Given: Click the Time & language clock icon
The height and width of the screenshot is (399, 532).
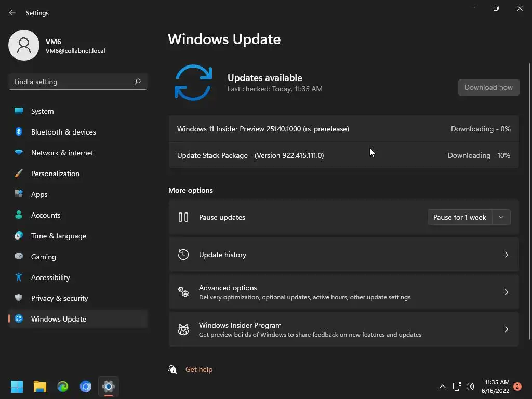Looking at the screenshot, I should 19,235.
